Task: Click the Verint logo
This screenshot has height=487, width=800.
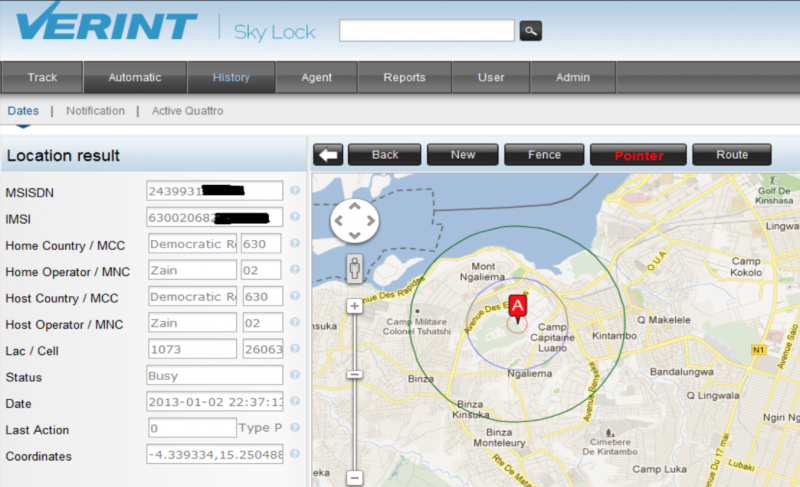Action: click(x=106, y=23)
